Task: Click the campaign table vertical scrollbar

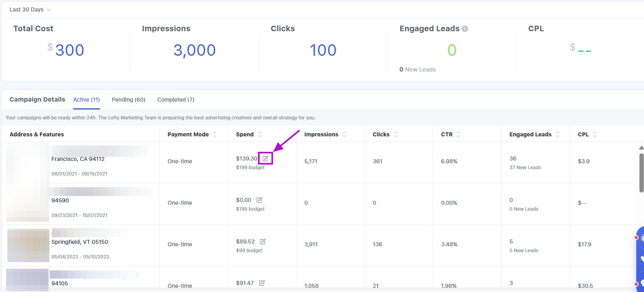Action: [641, 173]
